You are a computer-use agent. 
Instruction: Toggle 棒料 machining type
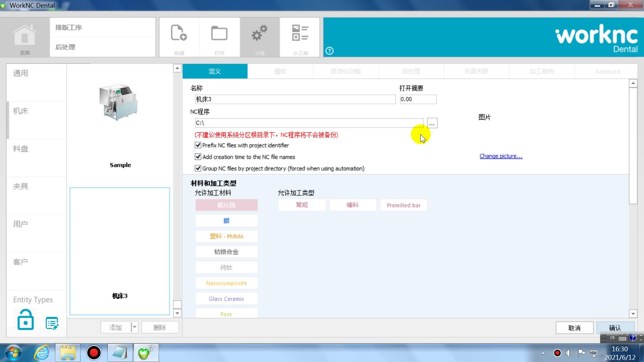tap(353, 205)
